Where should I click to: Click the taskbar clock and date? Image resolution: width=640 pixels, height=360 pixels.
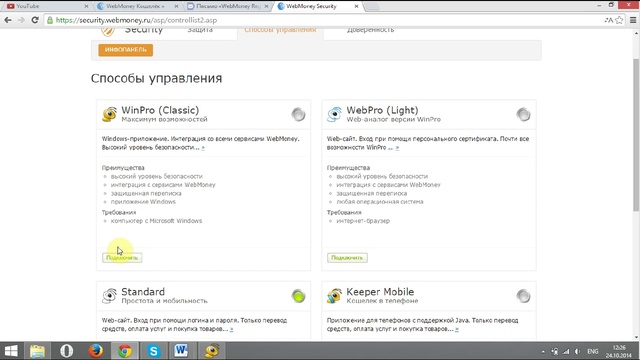(x=619, y=351)
